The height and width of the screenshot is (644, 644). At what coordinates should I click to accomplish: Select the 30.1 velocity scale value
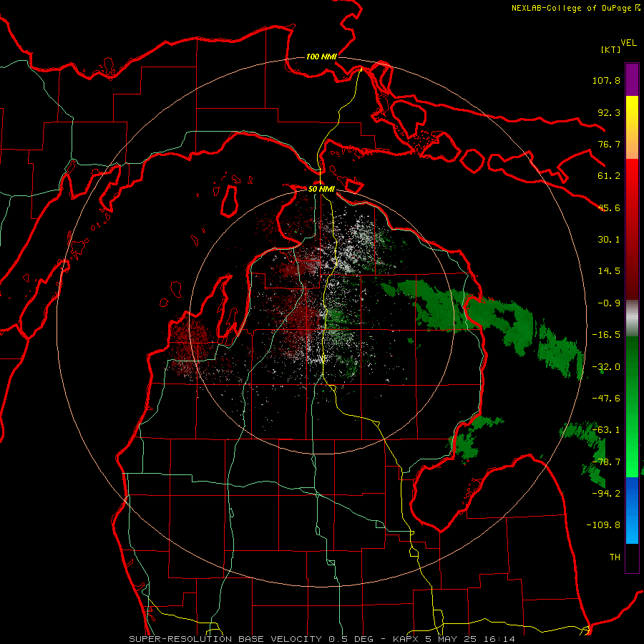click(x=609, y=240)
